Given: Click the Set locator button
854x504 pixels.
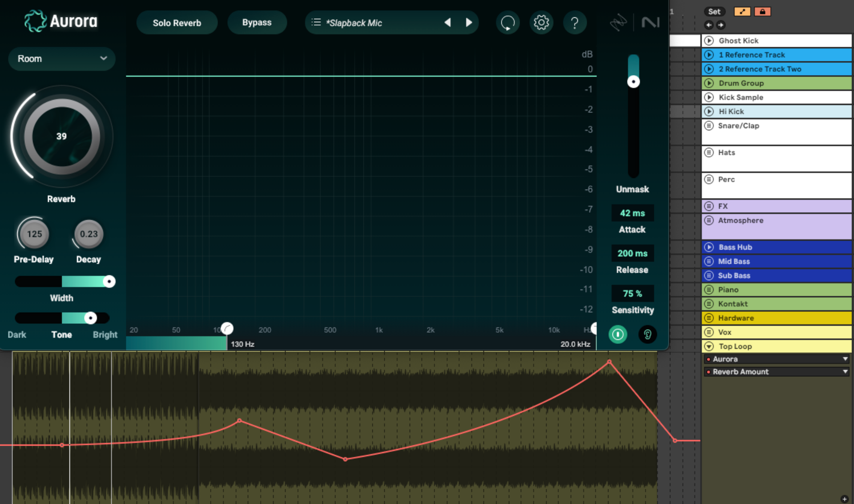Looking at the screenshot, I should coord(714,12).
